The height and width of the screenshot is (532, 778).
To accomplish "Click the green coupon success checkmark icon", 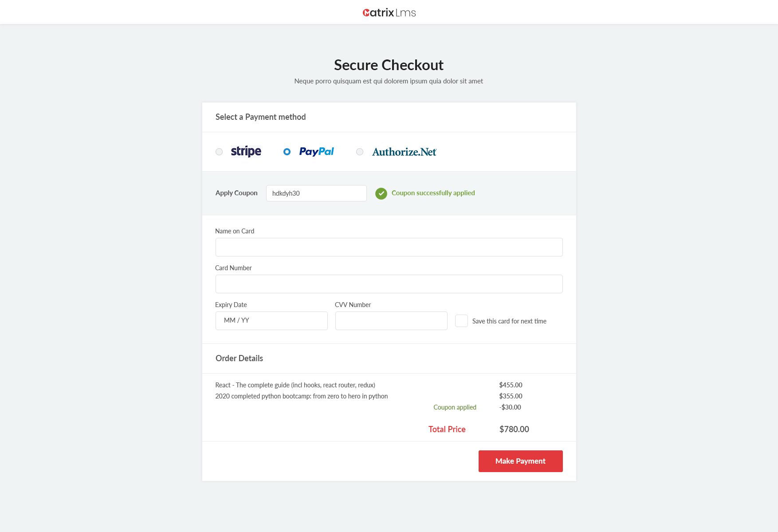I will coord(381,193).
